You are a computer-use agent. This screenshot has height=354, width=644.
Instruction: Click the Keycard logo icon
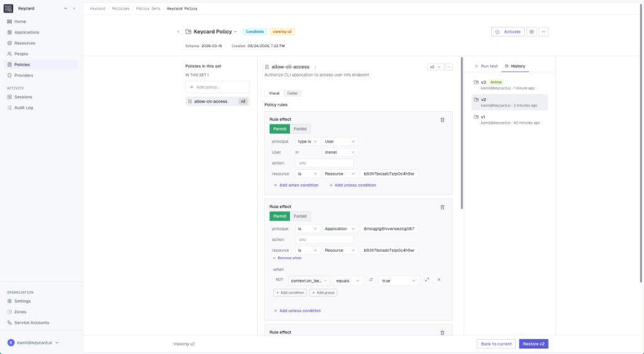tap(8, 8)
